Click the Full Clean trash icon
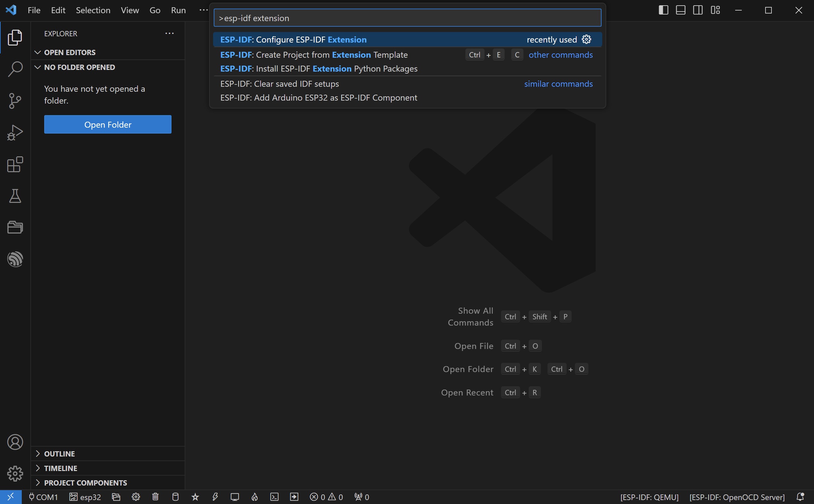 155,497
